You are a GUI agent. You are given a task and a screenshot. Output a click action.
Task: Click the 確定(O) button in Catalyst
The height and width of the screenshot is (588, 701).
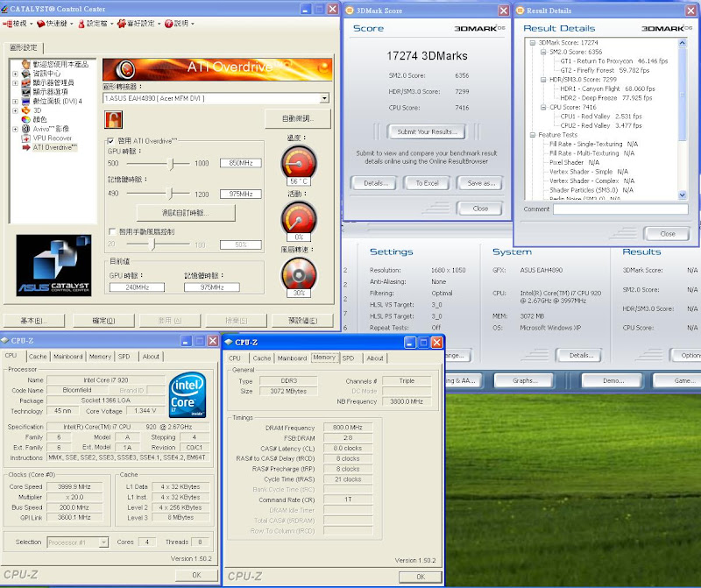[103, 321]
